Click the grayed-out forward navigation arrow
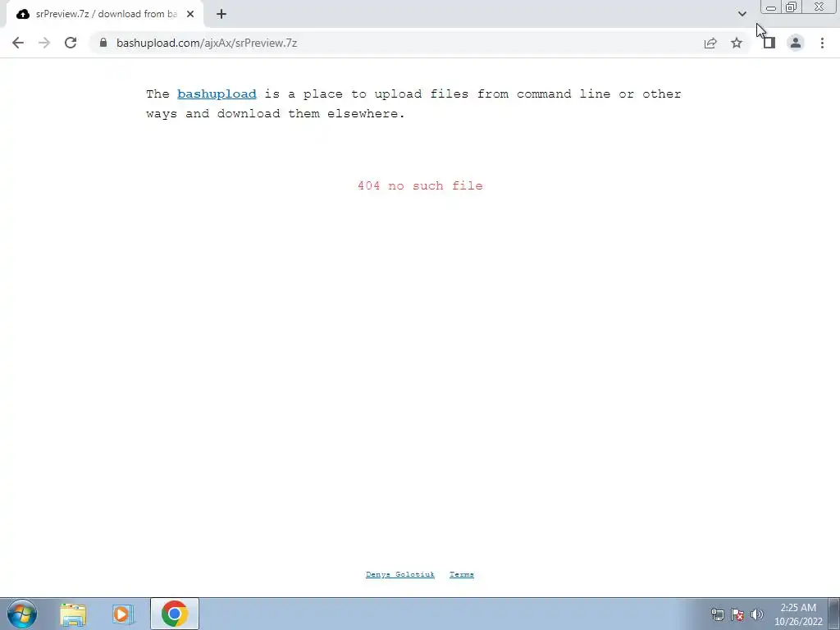The height and width of the screenshot is (630, 840). (x=44, y=43)
